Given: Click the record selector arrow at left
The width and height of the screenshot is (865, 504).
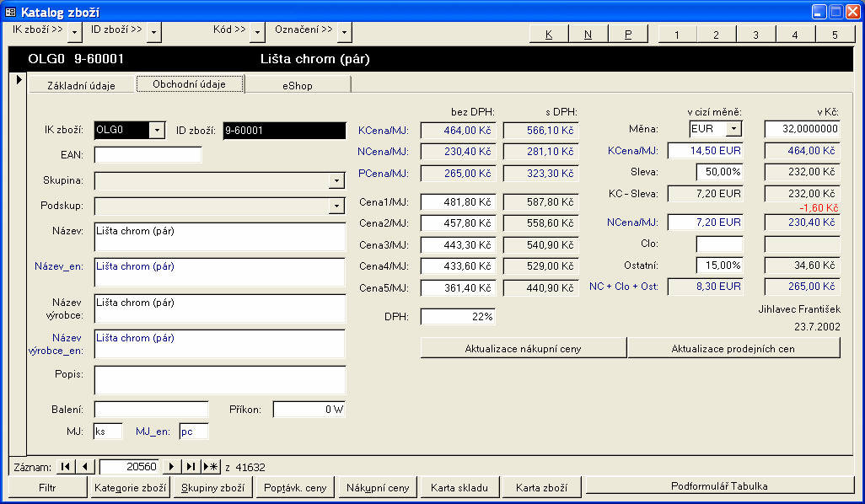Looking at the screenshot, I should (x=19, y=79).
